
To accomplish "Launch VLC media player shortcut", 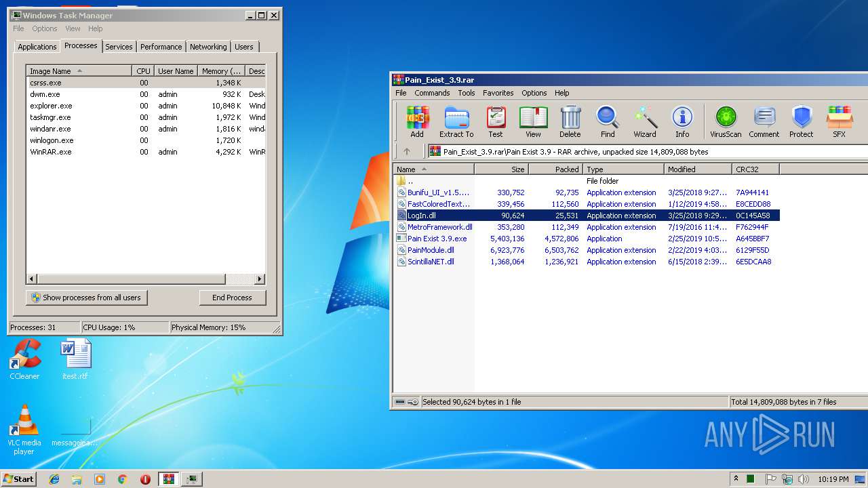I will pyautogui.click(x=24, y=430).
